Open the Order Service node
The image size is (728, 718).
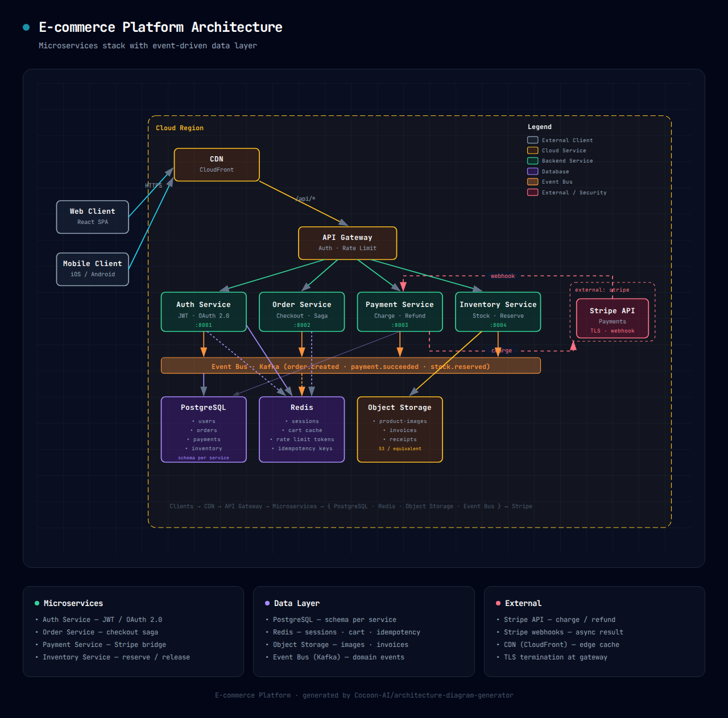301,312
